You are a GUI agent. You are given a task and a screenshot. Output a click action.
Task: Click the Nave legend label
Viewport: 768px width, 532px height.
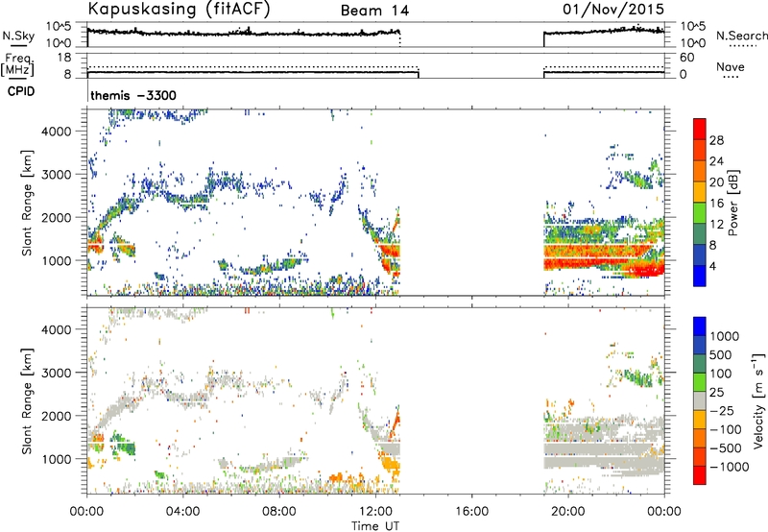pos(731,66)
